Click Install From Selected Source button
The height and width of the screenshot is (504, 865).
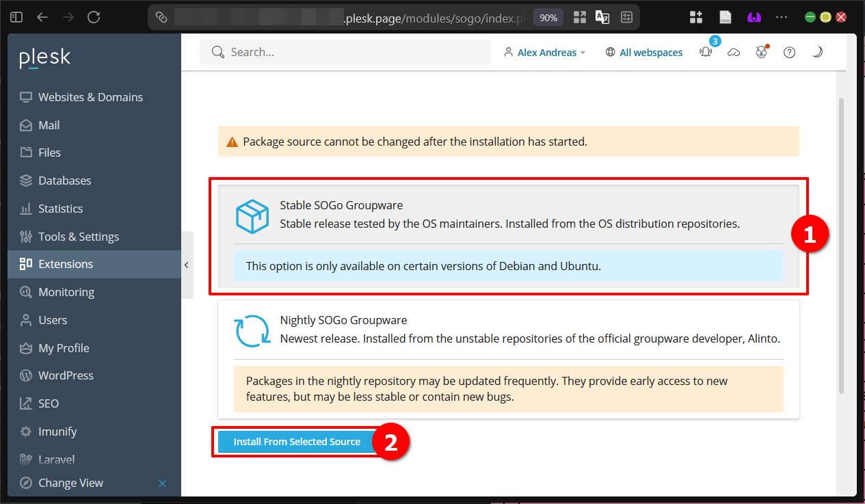coord(297,442)
